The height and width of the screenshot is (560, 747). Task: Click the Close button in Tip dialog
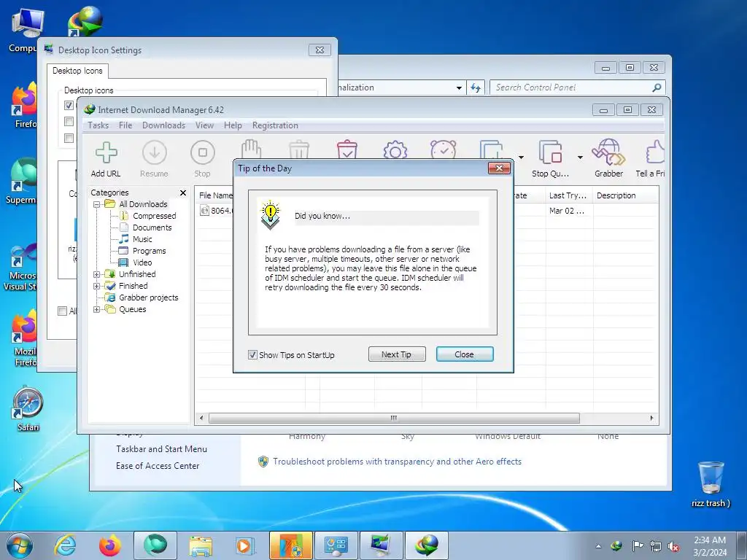click(465, 354)
